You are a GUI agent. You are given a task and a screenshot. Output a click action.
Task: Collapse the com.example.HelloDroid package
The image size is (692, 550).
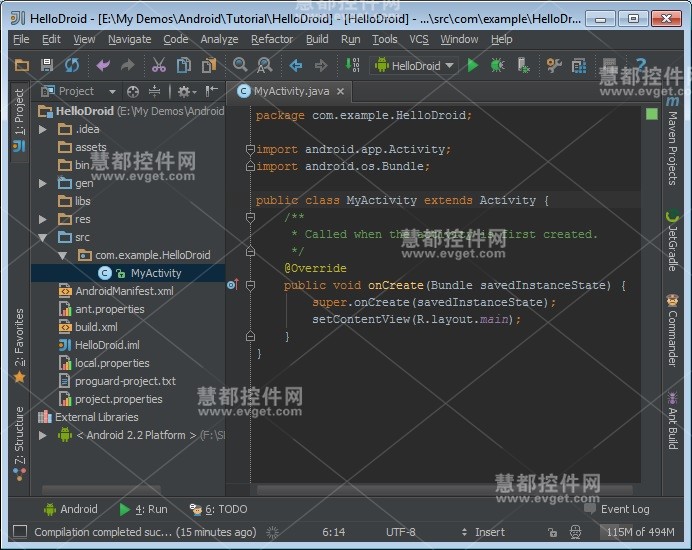pos(63,255)
